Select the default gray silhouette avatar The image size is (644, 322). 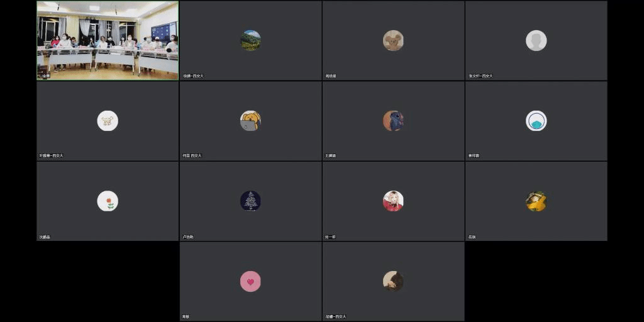(x=536, y=40)
